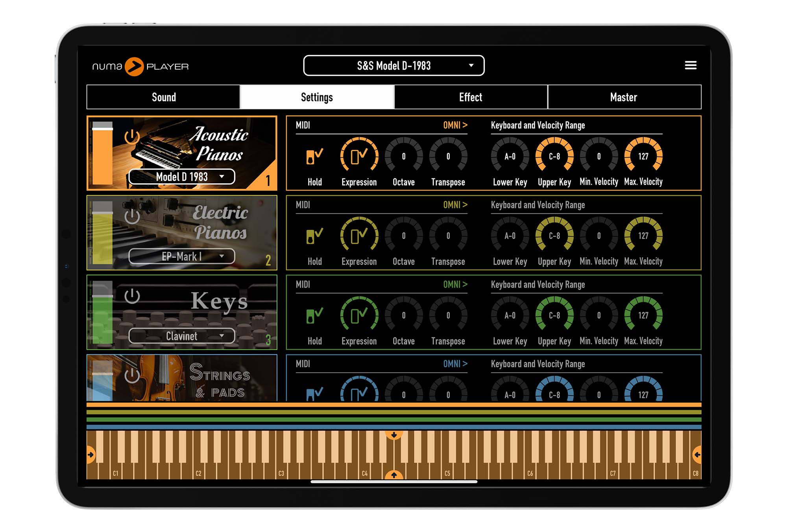787x532 pixels.
Task: Select the Acoustic Pianos part thumbnail
Action: [x=182, y=153]
